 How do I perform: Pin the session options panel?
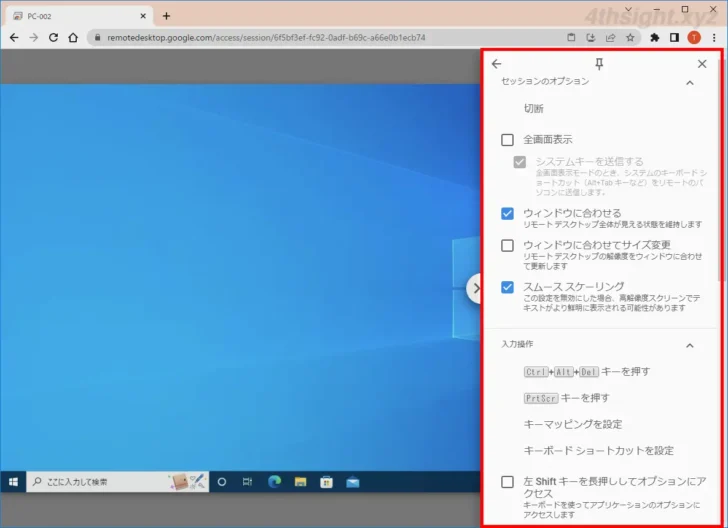click(x=599, y=64)
